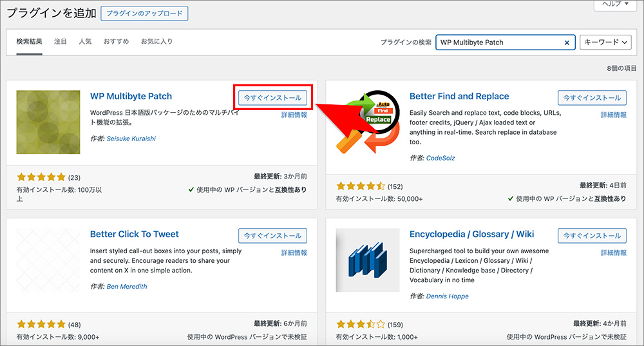
Task: Install WP Multibyte Patch now
Action: coord(272,98)
